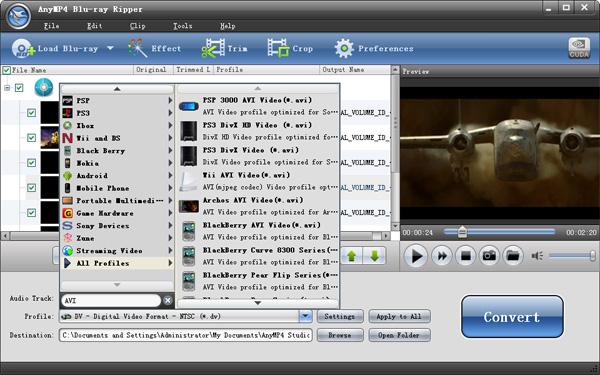Click the NVIDIA CUDA icon
The image size is (600, 375).
(x=579, y=48)
